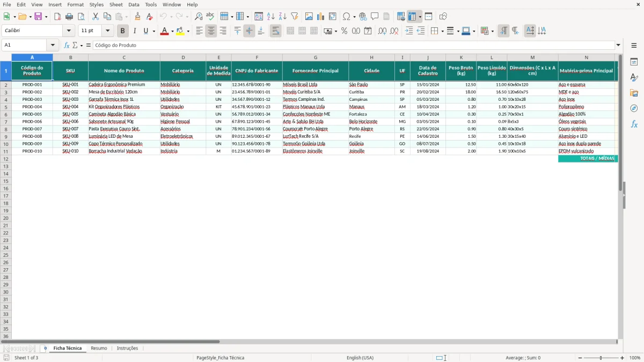
Task: Click the Save document icon
Action: click(x=38, y=17)
